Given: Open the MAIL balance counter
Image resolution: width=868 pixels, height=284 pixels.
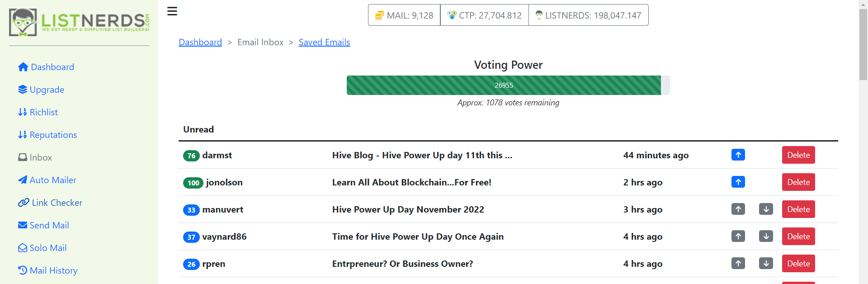Looking at the screenshot, I should point(404,15).
